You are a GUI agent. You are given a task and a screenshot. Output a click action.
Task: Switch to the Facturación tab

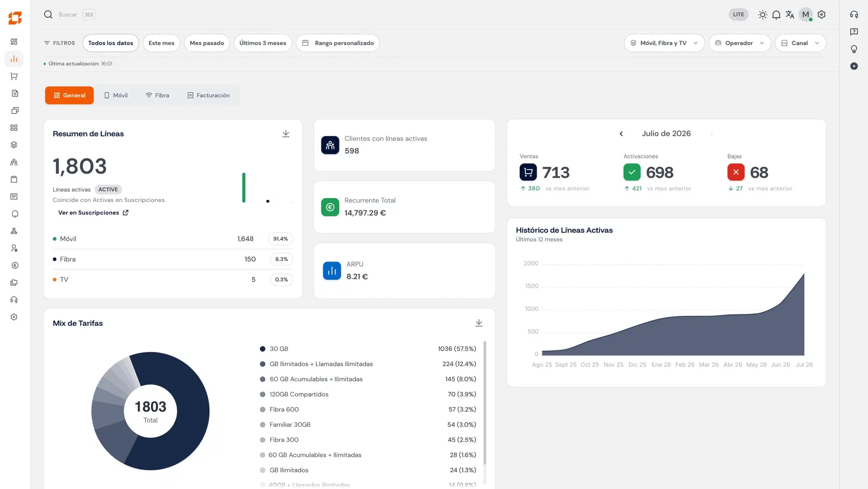[209, 95]
